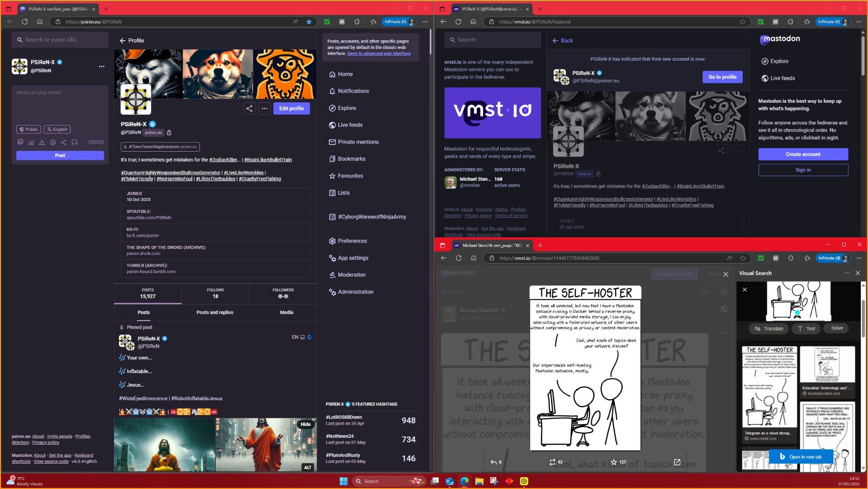Open the advanced web interface link
Image resolution: width=868 pixels, height=489 pixels.
point(379,53)
